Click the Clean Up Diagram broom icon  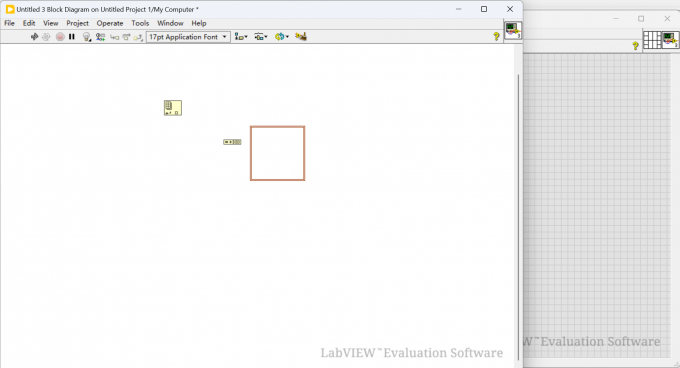point(301,37)
